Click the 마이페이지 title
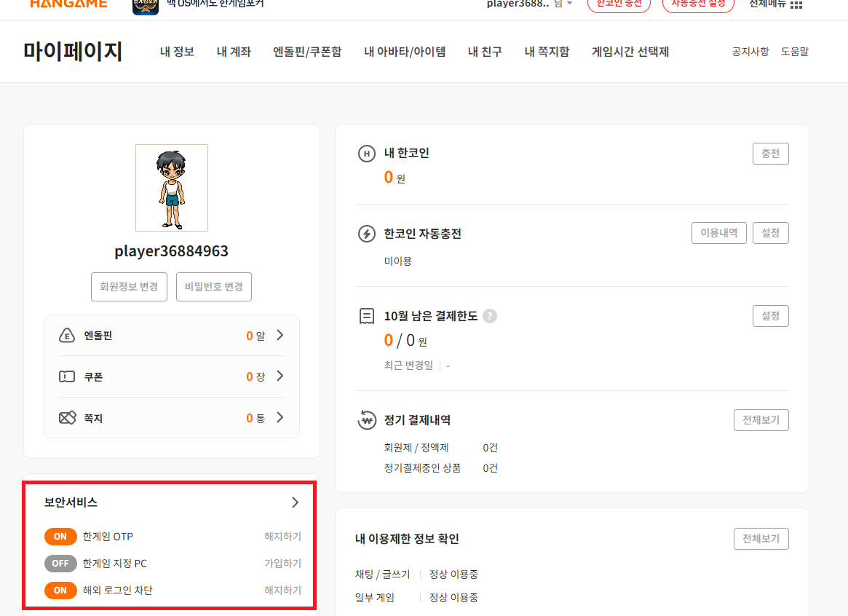The height and width of the screenshot is (616, 848). coord(73,52)
